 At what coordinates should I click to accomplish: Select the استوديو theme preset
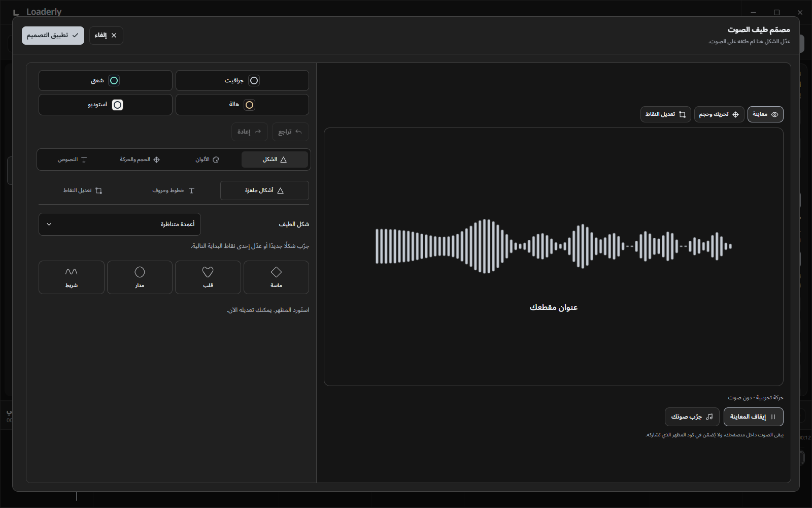pos(106,105)
